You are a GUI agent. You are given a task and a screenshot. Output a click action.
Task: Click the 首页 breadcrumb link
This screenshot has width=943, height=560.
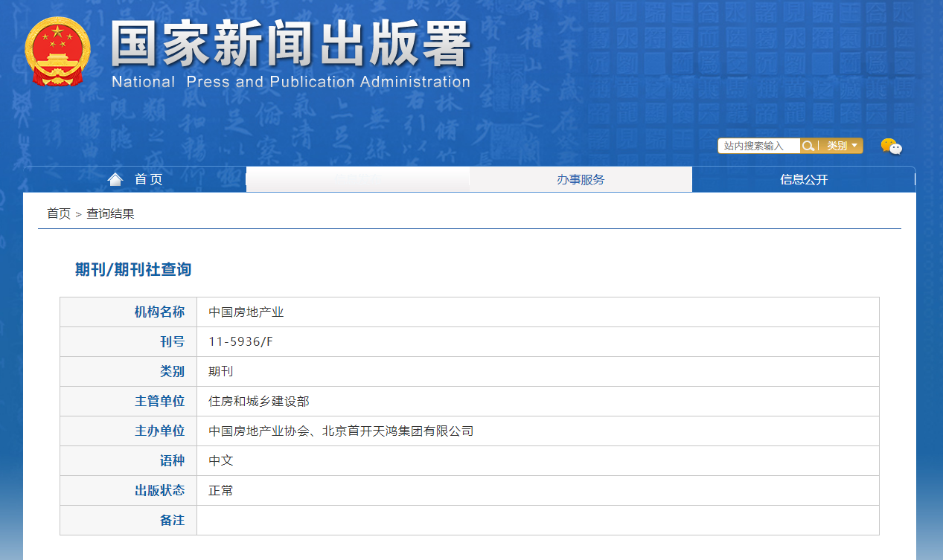[58, 214]
